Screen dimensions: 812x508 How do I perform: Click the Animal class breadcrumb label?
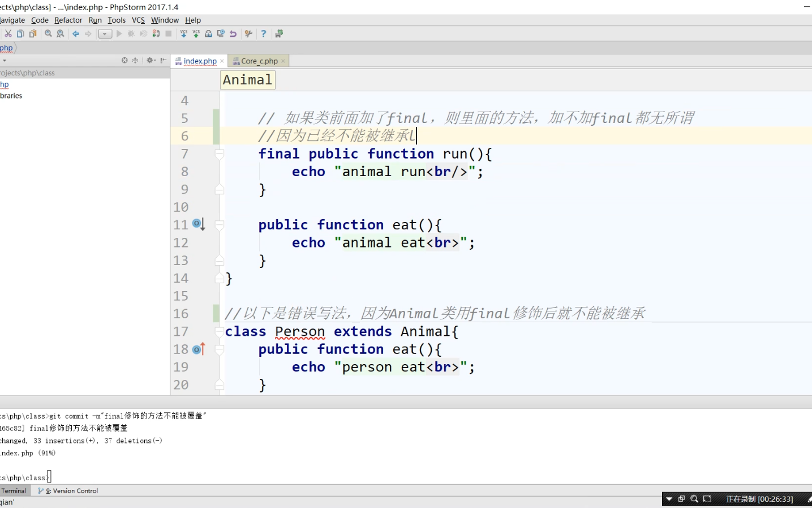coord(248,80)
